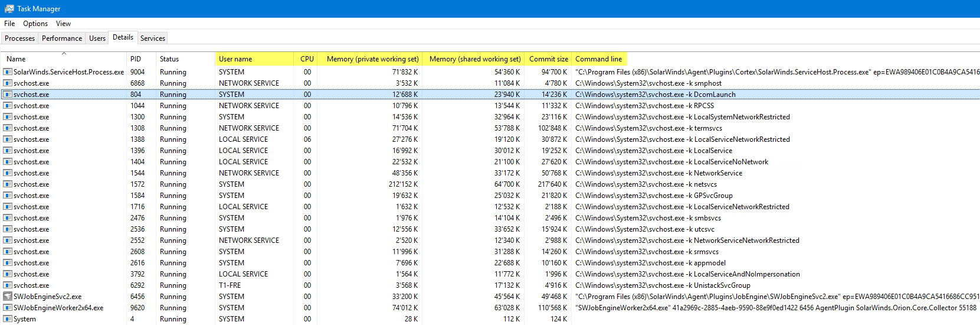Sort processes by Commit size column
The height and width of the screenshot is (325, 980).
tap(548, 59)
